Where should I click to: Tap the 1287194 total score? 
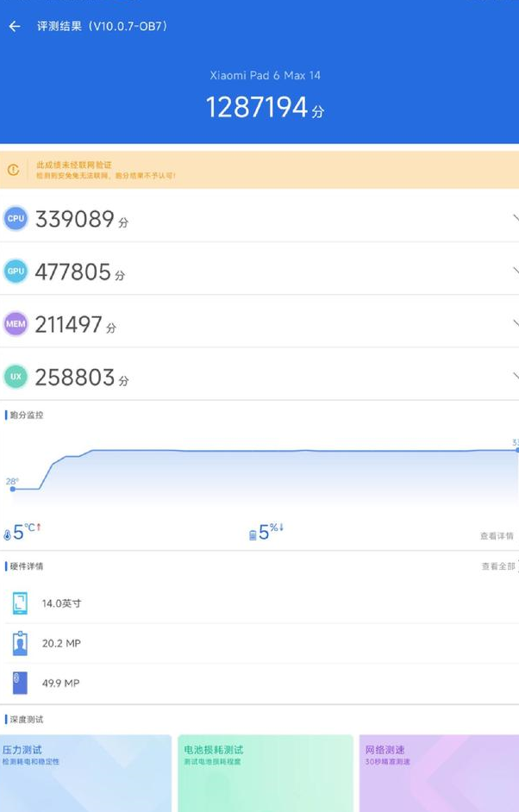tap(257, 107)
